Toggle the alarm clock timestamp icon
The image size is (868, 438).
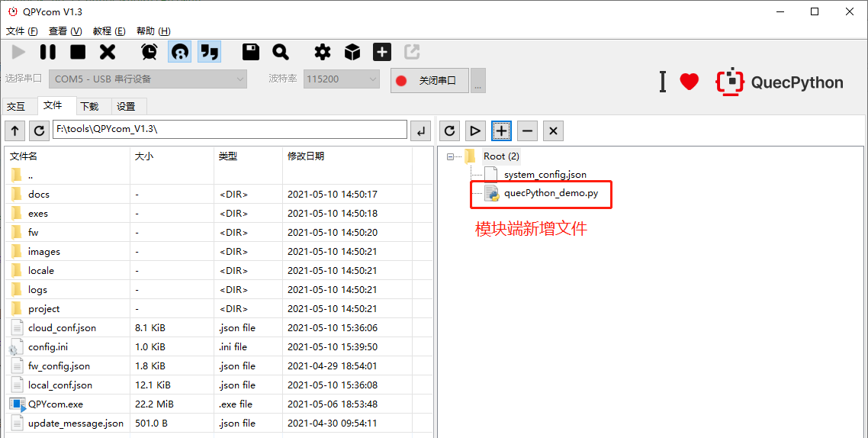point(149,52)
